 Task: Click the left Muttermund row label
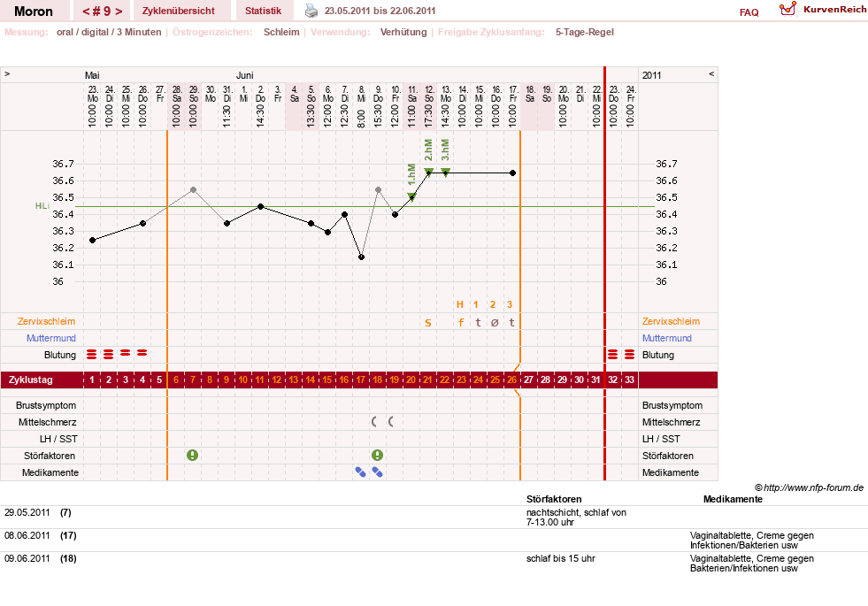point(51,338)
